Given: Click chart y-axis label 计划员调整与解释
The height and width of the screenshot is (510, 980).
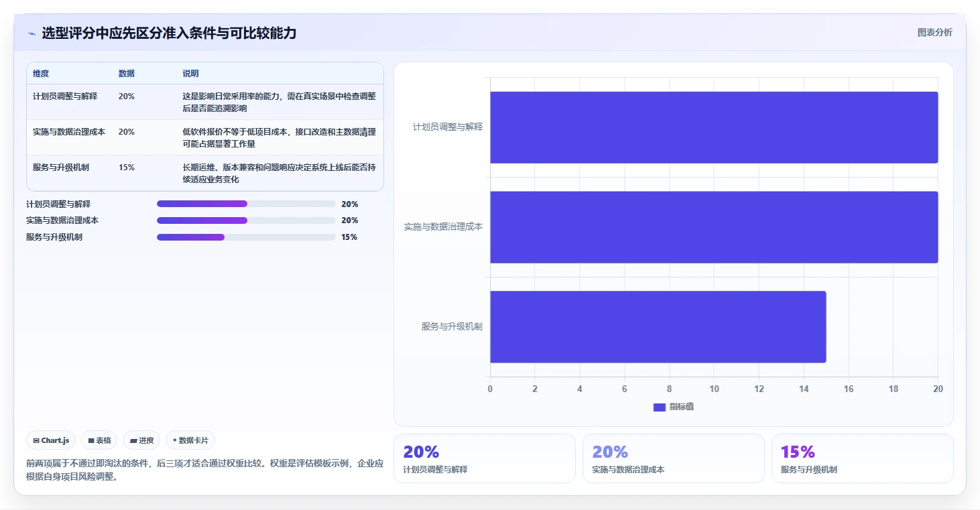Looking at the screenshot, I should click(448, 127).
